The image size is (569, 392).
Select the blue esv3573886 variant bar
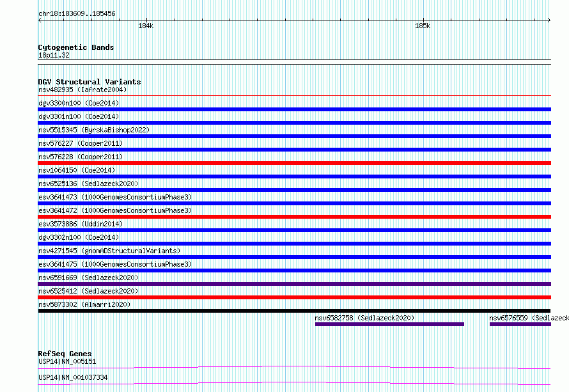[294, 230]
